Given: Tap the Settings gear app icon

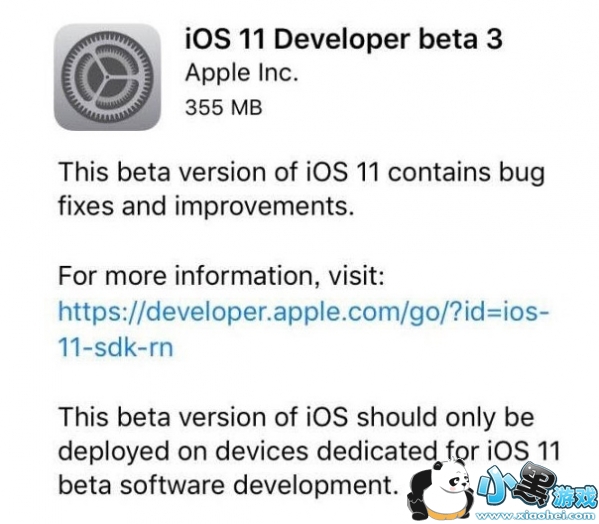Looking at the screenshot, I should pos(107,78).
